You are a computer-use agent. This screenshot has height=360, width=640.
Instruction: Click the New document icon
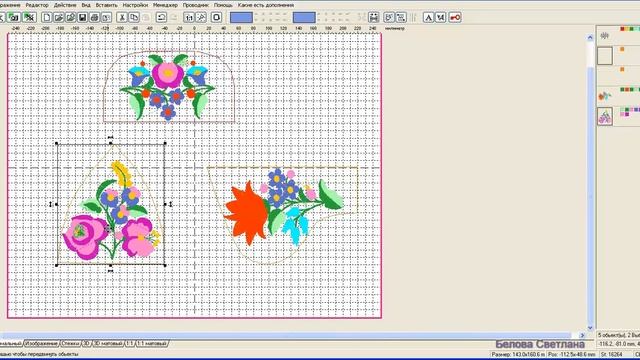(47, 17)
